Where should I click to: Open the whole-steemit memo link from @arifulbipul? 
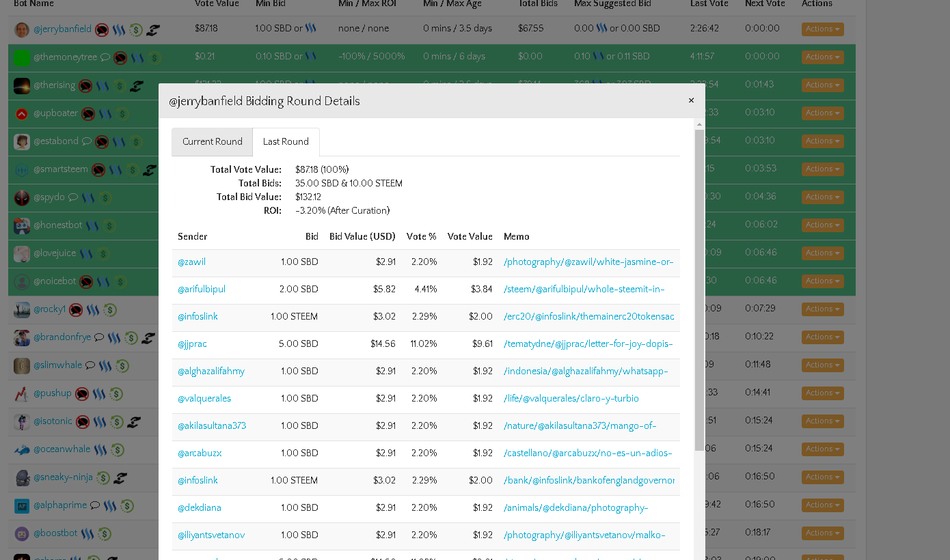584,290
